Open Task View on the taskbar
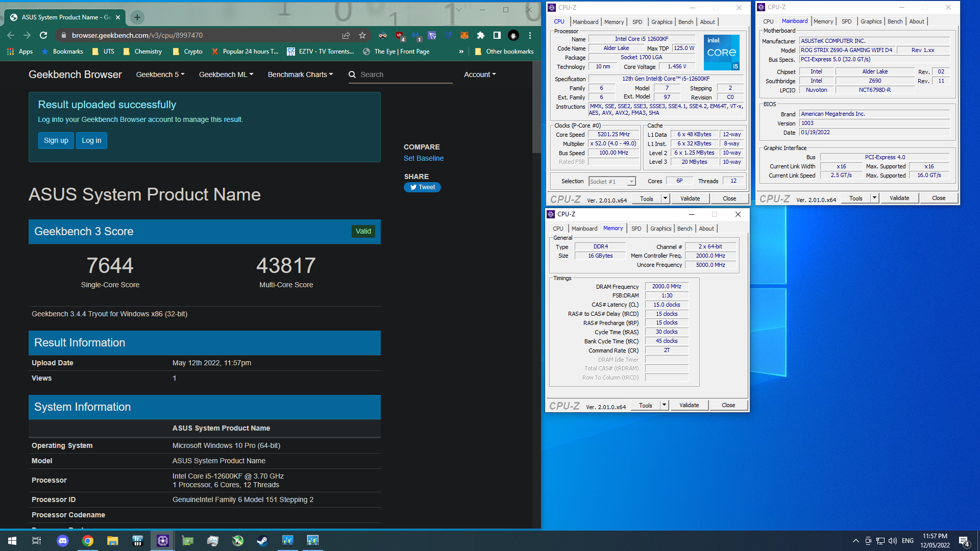This screenshot has height=551, width=980. tap(37, 541)
